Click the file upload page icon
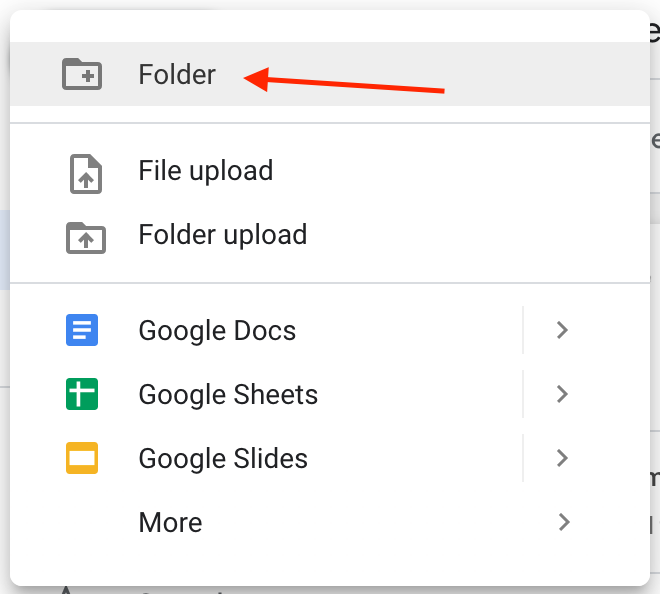660x594 pixels. coord(86,174)
